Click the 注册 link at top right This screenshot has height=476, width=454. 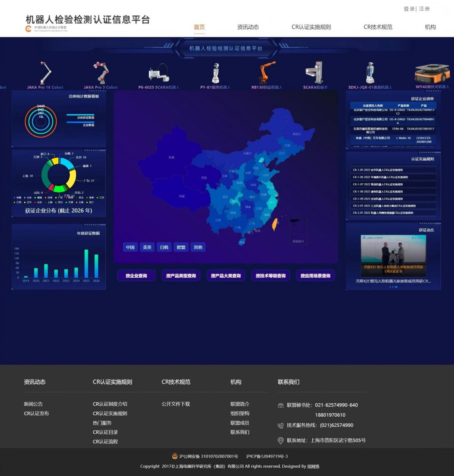coord(424,9)
